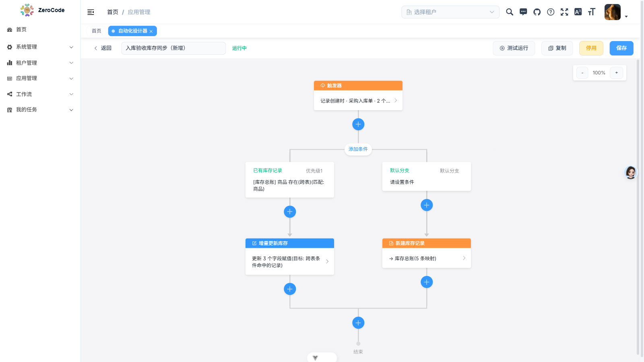Expand 应用管理 sidebar menu
Screen dimensions: 644x362
point(40,78)
